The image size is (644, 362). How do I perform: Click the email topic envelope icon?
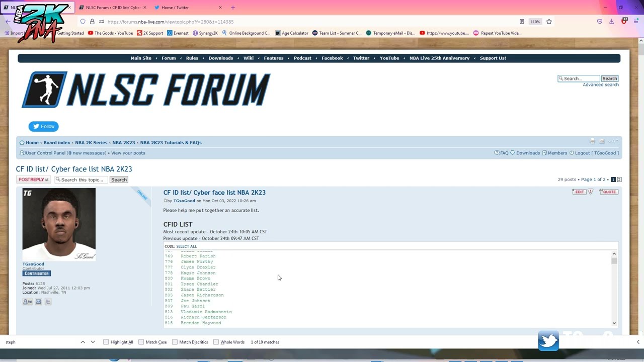pos(602,142)
